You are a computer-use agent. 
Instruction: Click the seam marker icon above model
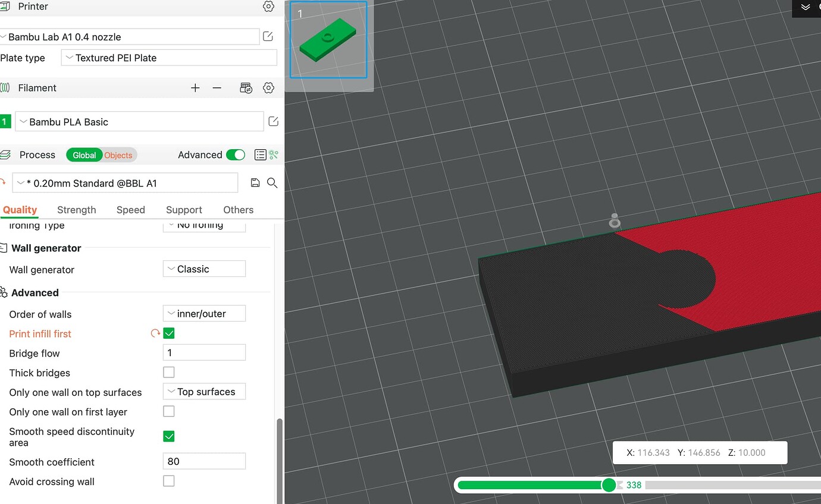[x=615, y=221]
